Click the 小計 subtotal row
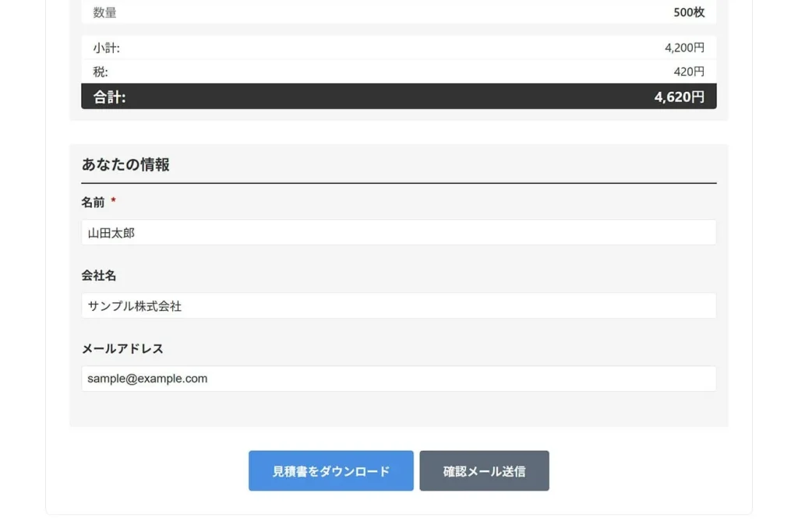 point(399,48)
